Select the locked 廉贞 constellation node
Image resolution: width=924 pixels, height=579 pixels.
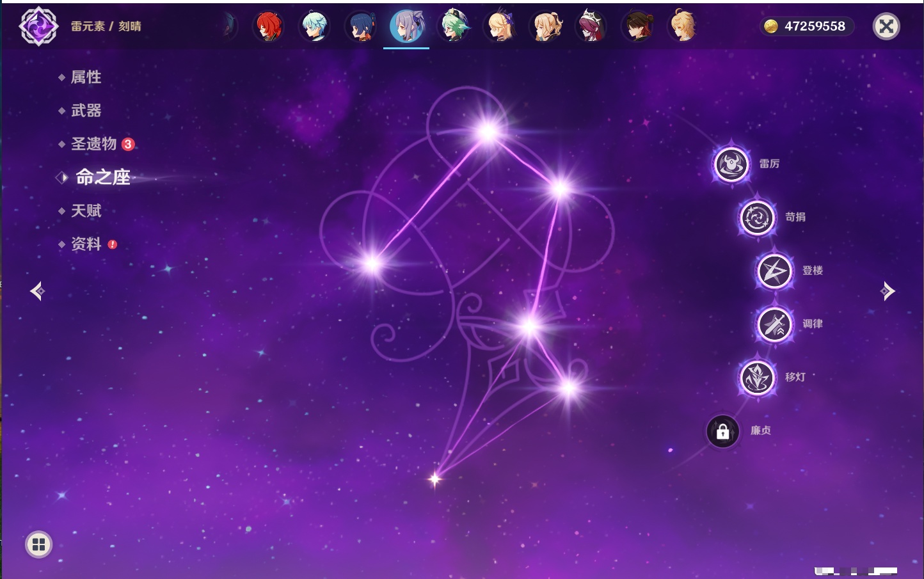tap(723, 431)
